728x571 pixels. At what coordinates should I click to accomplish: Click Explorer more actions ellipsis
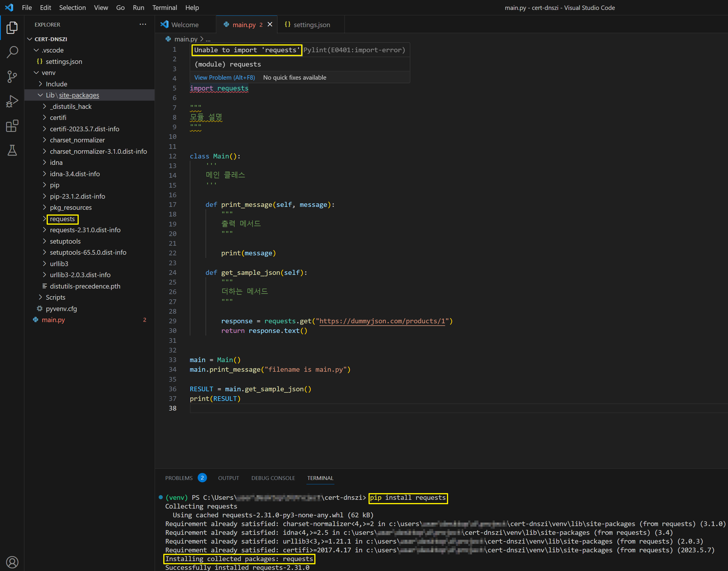pyautogui.click(x=143, y=25)
